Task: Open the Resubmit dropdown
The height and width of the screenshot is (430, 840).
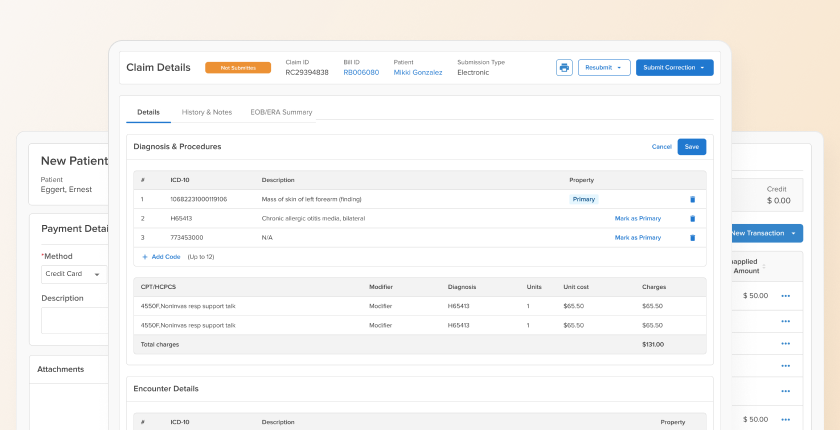Action: [604, 68]
